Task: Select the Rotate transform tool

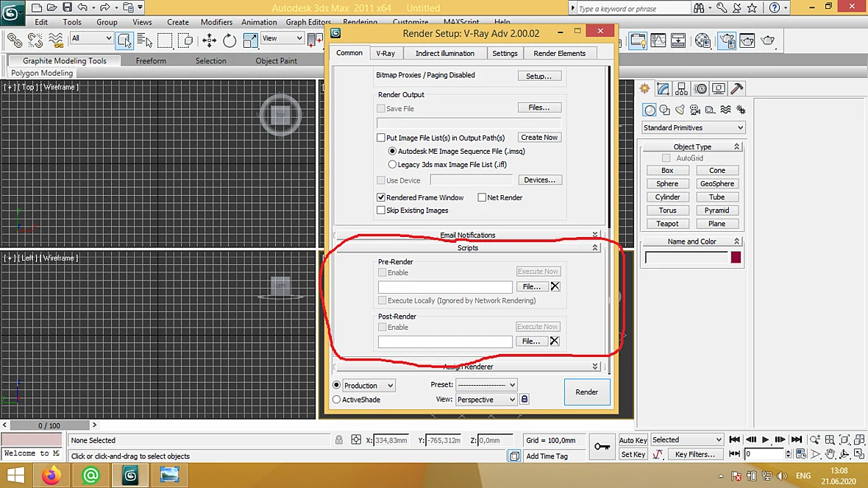Action: click(230, 40)
